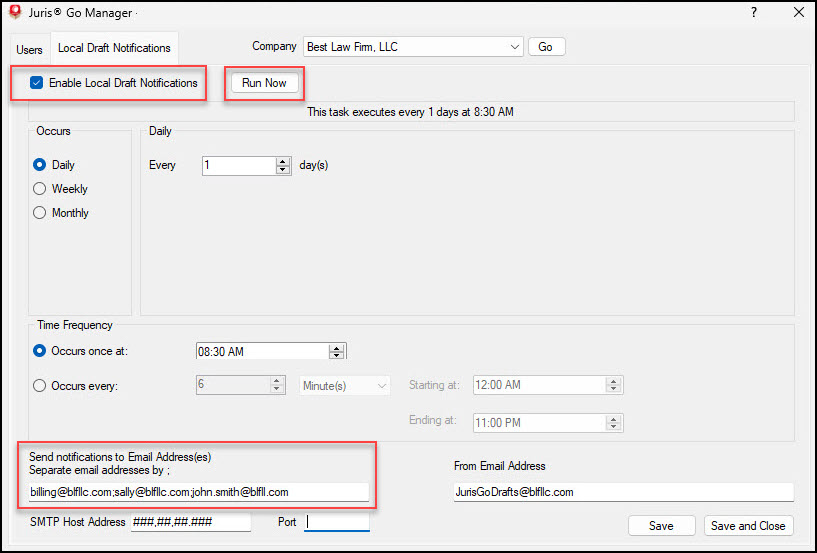Click the Every day(s) number field
Viewport: 817px width, 553px height.
click(239, 165)
